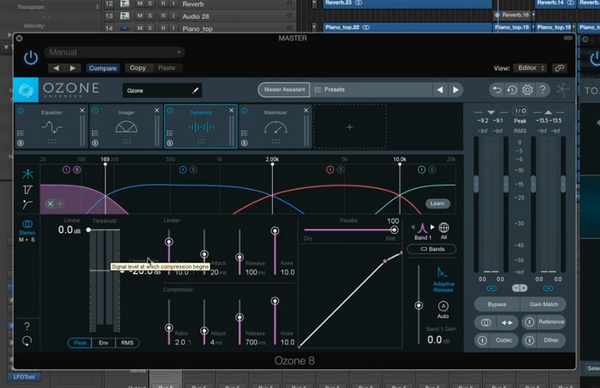
Task: Click the Paste button
Action: 166,68
